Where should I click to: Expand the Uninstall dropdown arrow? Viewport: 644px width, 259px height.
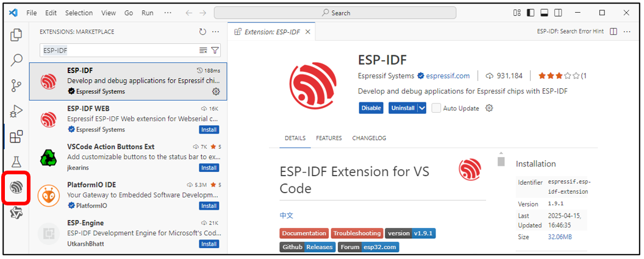(422, 108)
